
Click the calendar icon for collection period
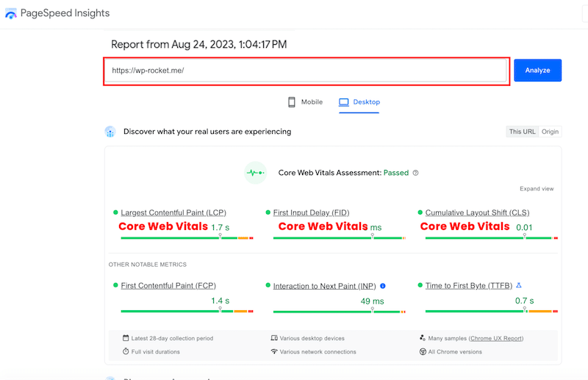coord(126,338)
